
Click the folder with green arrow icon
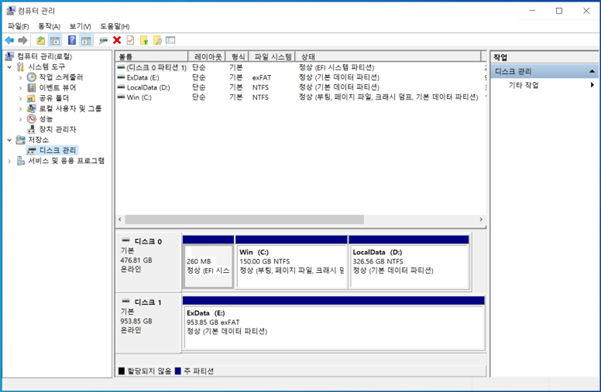(x=144, y=40)
